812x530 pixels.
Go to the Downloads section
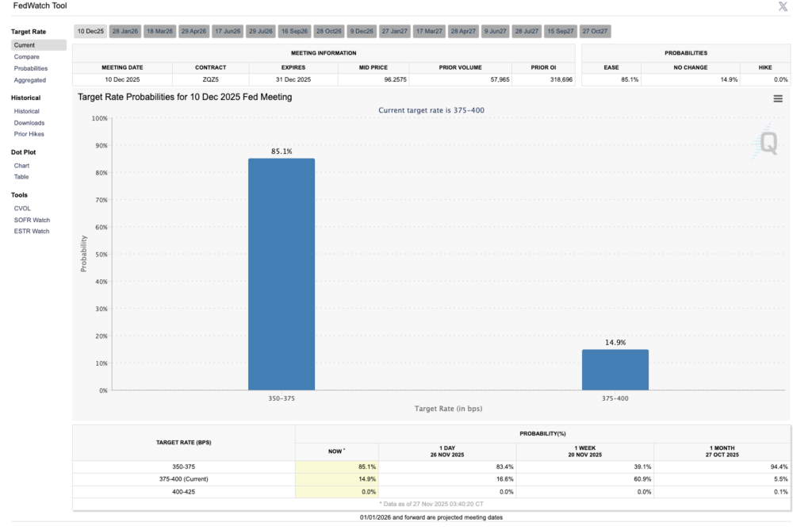[x=29, y=123]
